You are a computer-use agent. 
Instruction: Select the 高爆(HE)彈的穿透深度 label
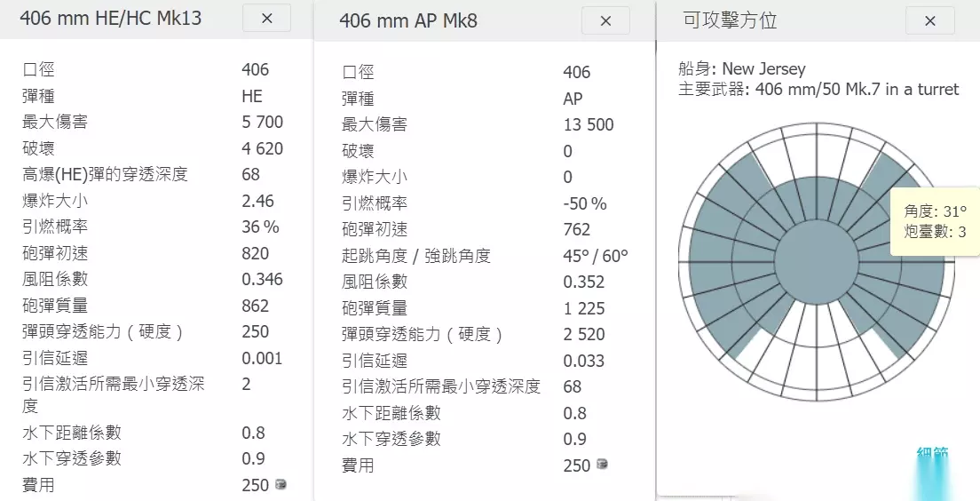105,174
